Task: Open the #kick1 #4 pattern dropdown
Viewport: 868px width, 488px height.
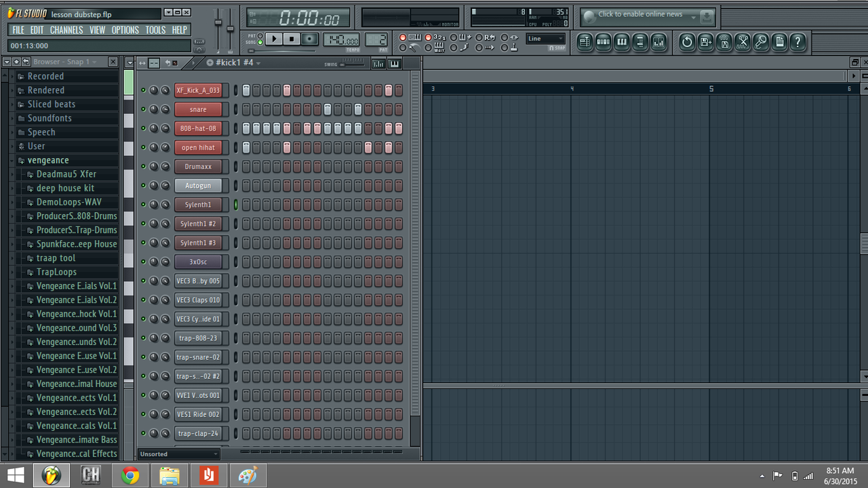Action: click(x=258, y=63)
